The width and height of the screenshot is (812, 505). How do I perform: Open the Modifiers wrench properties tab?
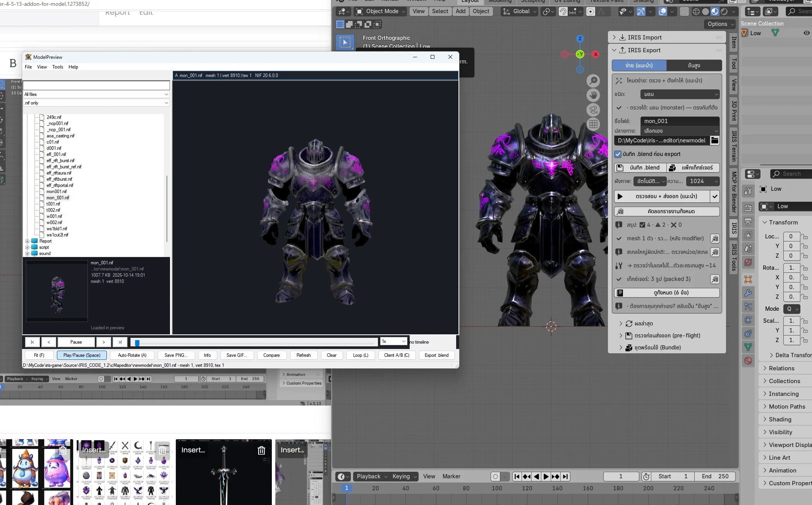click(748, 293)
